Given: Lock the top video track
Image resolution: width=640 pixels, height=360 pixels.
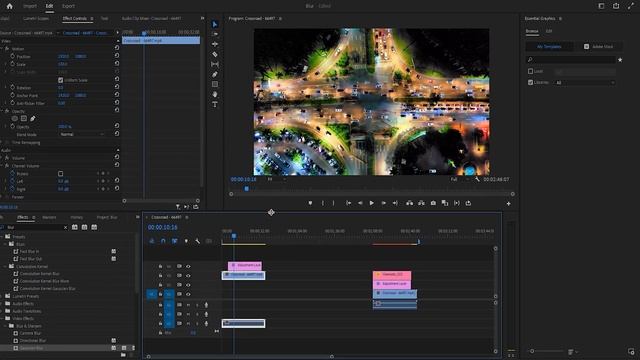Looking at the screenshot, I should (x=160, y=266).
